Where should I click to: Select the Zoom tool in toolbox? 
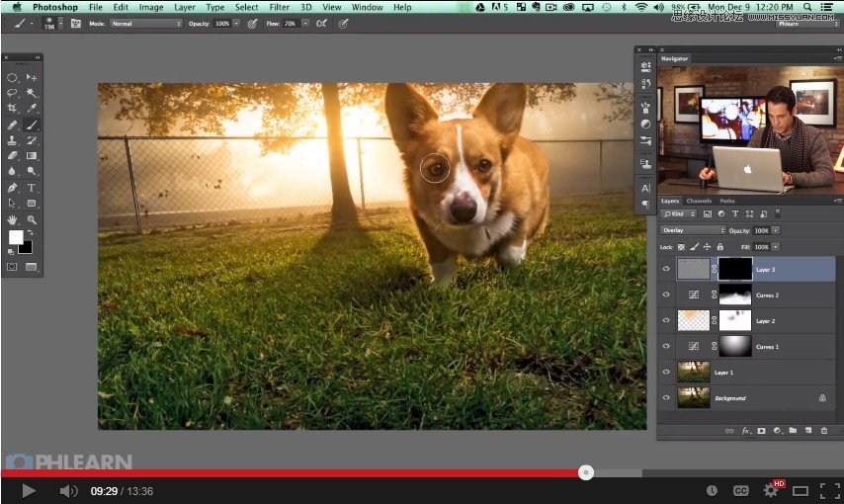point(32,219)
